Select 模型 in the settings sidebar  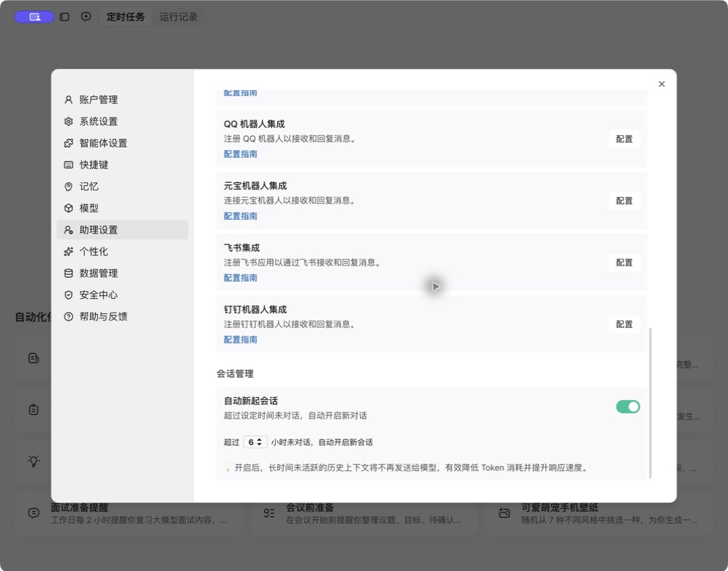coord(122,208)
